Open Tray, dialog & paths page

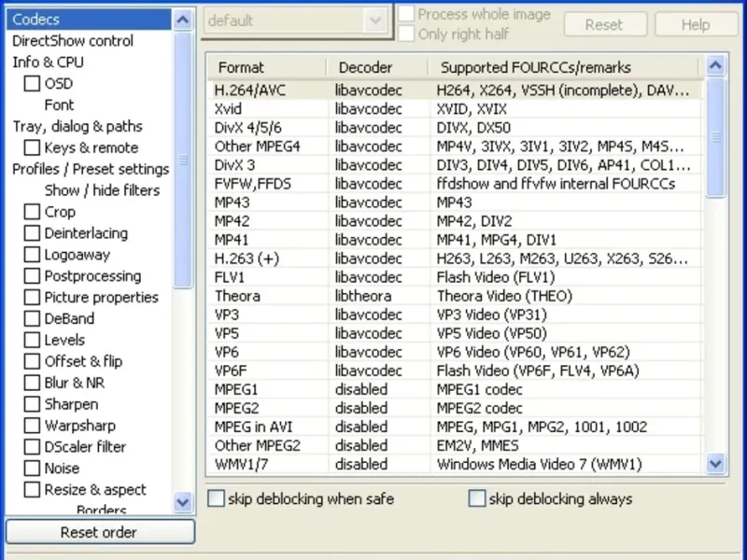(78, 126)
